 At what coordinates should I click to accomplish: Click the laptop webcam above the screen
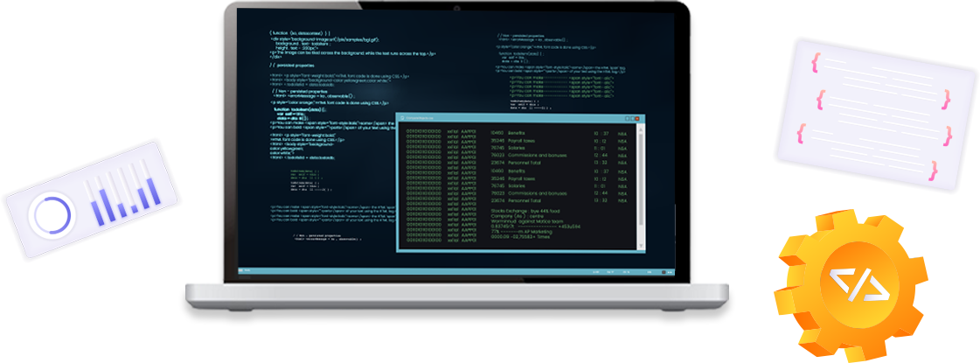(x=455, y=9)
